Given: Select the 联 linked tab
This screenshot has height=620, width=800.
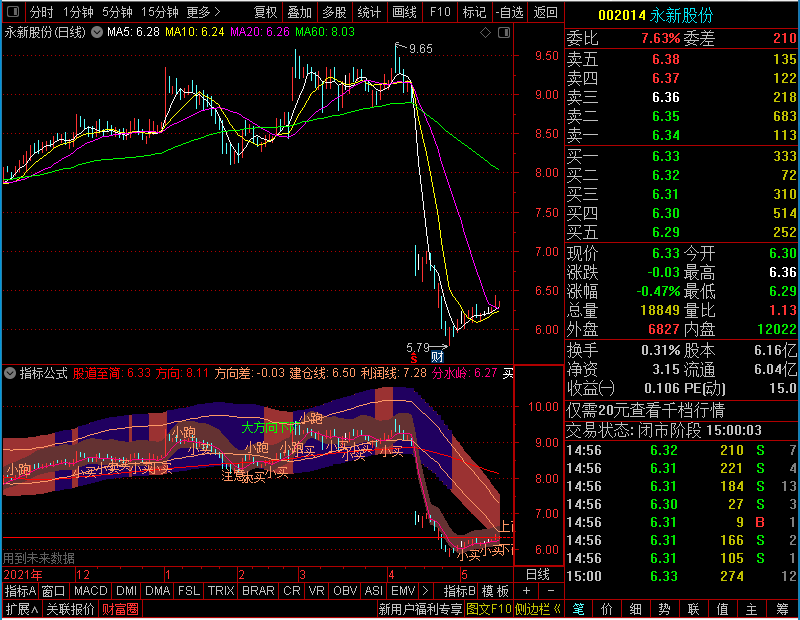Looking at the screenshot, I should point(693,609).
